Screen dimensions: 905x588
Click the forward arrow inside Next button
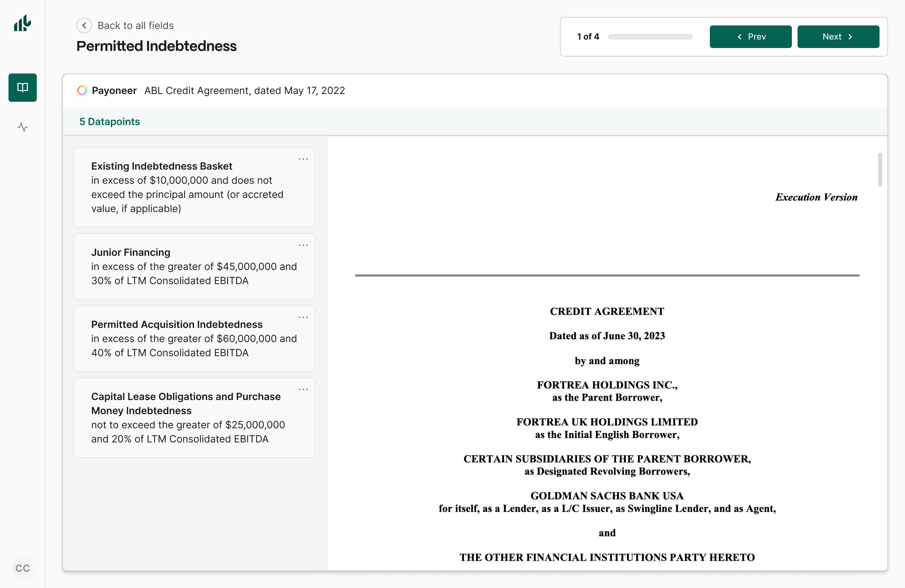[851, 36]
